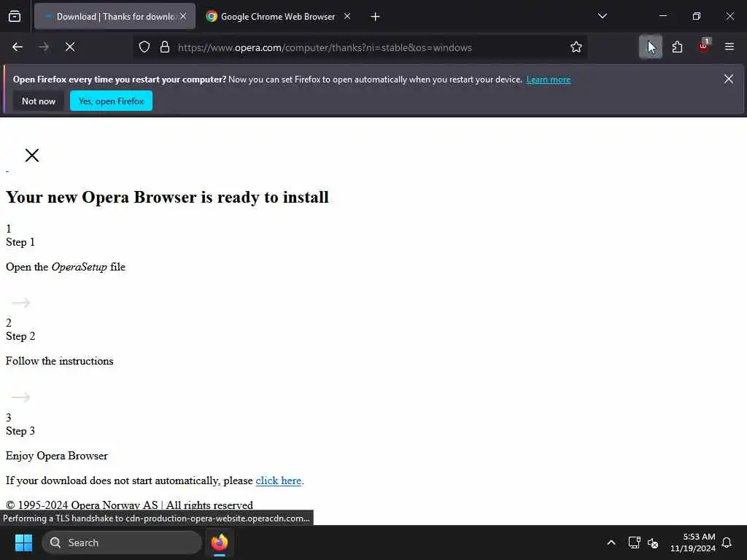The width and height of the screenshot is (747, 560).
Task: Open the Windows Start menu
Action: coord(23,542)
